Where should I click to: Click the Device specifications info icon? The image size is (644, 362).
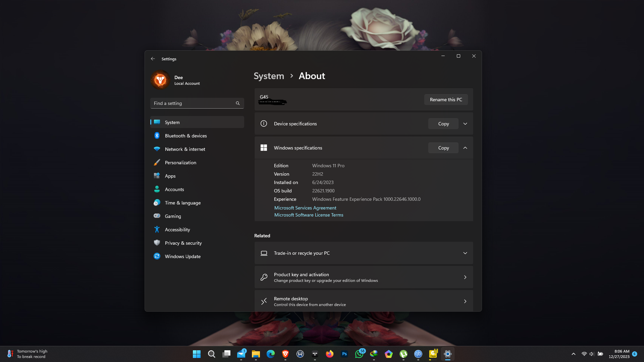point(264,124)
